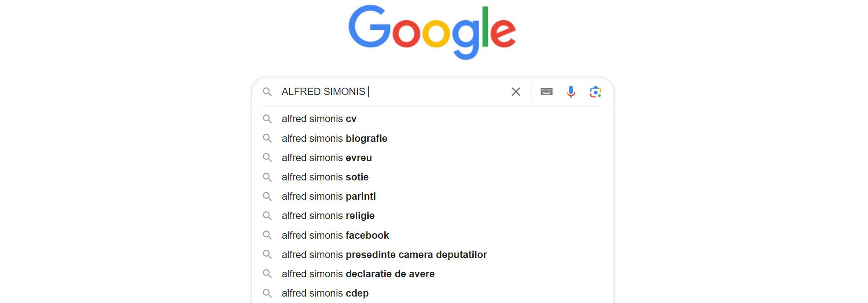This screenshot has height=303, width=868.
Task: Select suggestion 'alfred simonis parinti'
Action: point(328,196)
